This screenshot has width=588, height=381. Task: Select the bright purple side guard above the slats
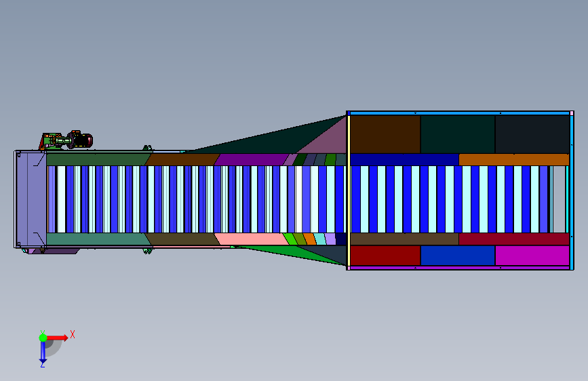click(x=251, y=159)
